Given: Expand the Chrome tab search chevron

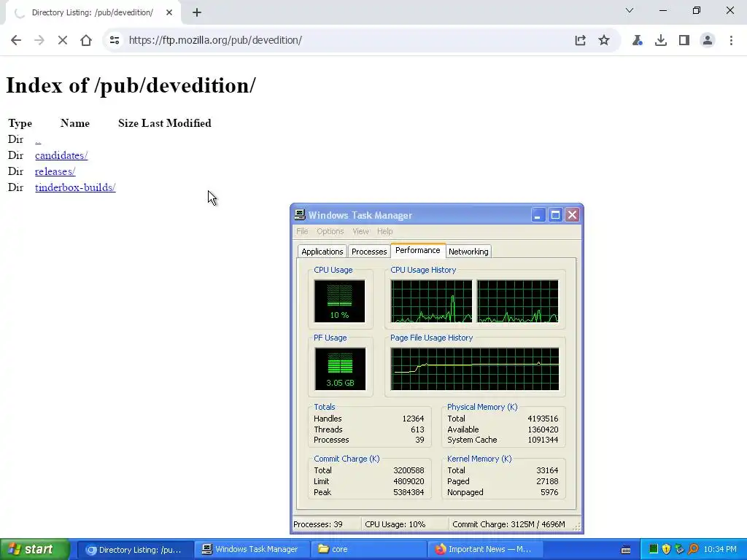Looking at the screenshot, I should [630, 10].
